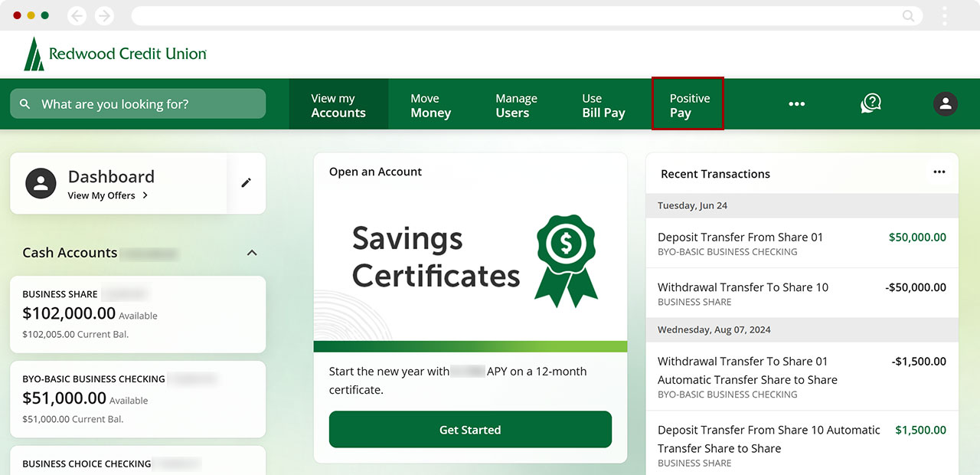
Task: Open the browser vertical dots menu
Action: tap(945, 15)
